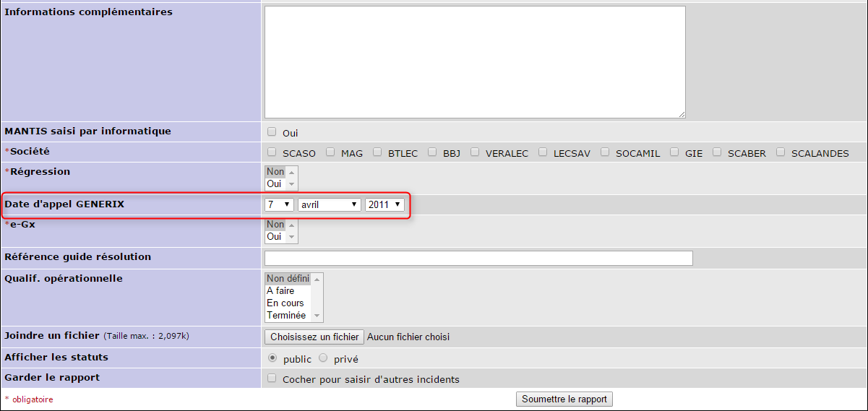Click the obligatoire footnote text

pyautogui.click(x=33, y=399)
